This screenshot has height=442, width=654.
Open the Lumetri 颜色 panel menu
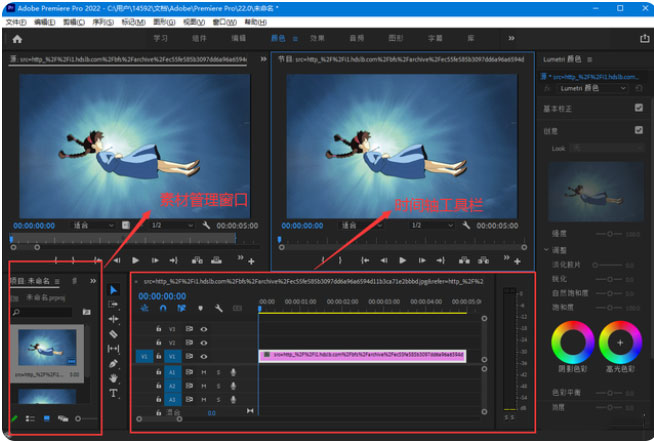tap(589, 60)
